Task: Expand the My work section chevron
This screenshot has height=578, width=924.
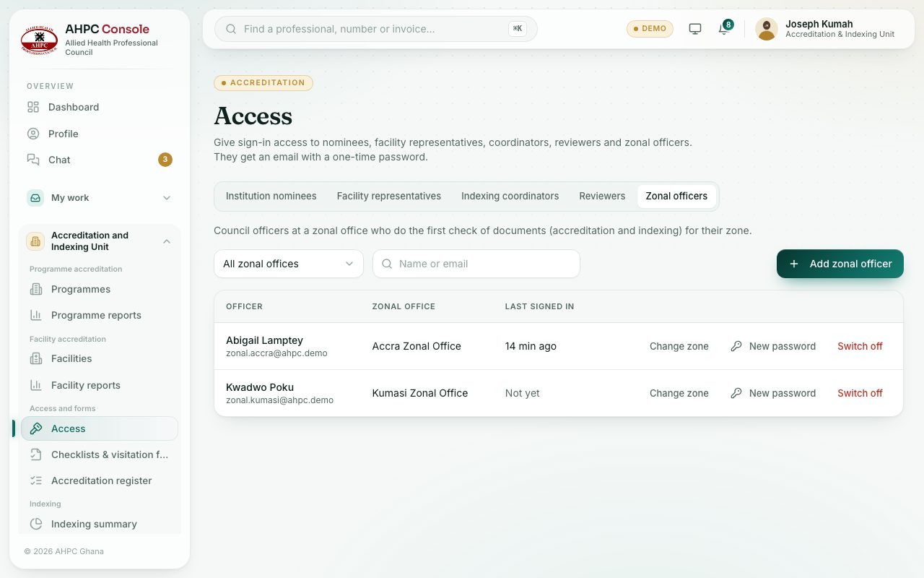Action: [167, 198]
